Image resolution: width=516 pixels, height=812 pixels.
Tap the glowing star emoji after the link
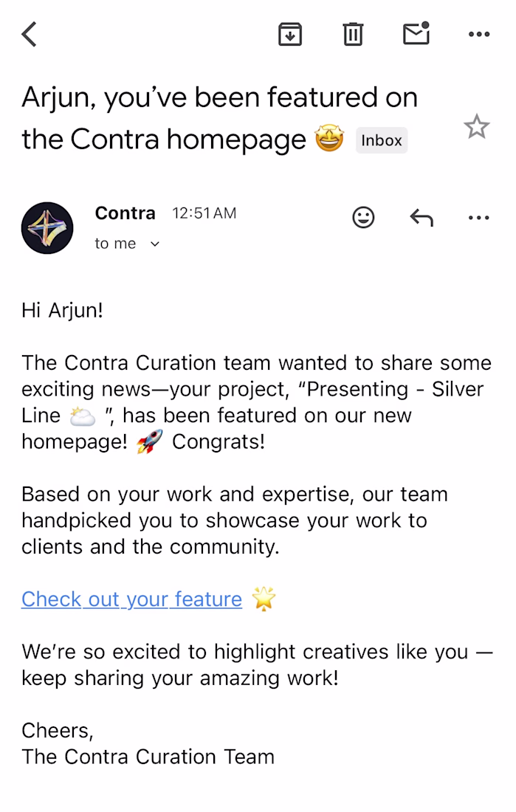264,599
